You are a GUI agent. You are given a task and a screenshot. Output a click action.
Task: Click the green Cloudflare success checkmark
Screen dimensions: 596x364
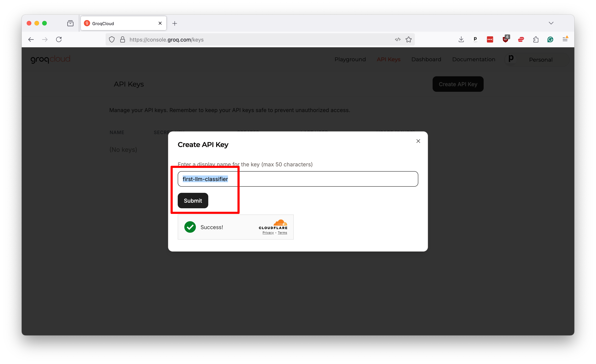pos(190,227)
